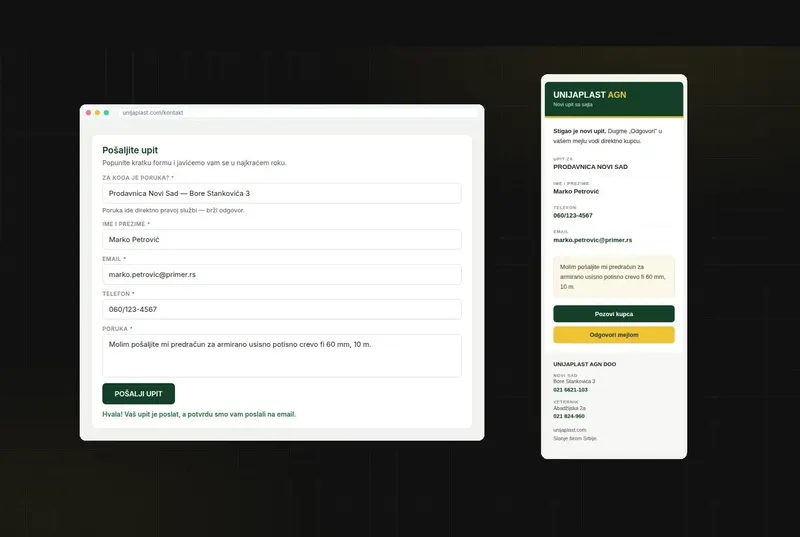800x537 pixels.
Task: Click the Veternik phone 021 824-960
Action: pos(569,416)
